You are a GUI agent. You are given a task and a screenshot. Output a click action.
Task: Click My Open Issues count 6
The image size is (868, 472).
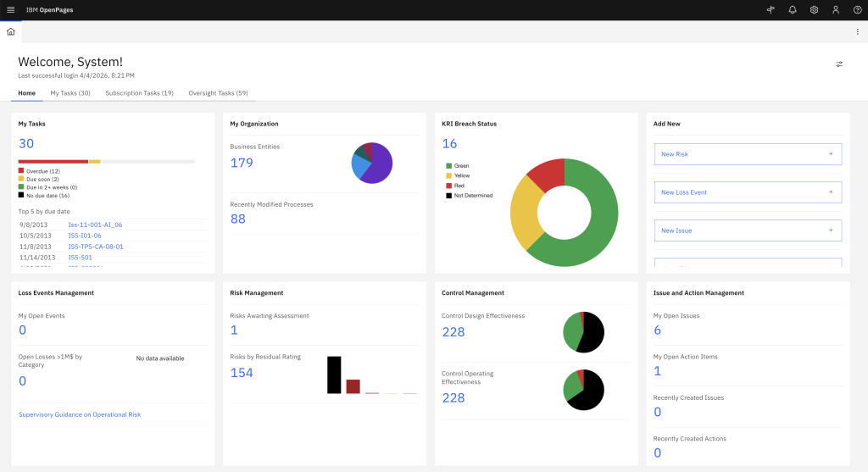coord(657,330)
